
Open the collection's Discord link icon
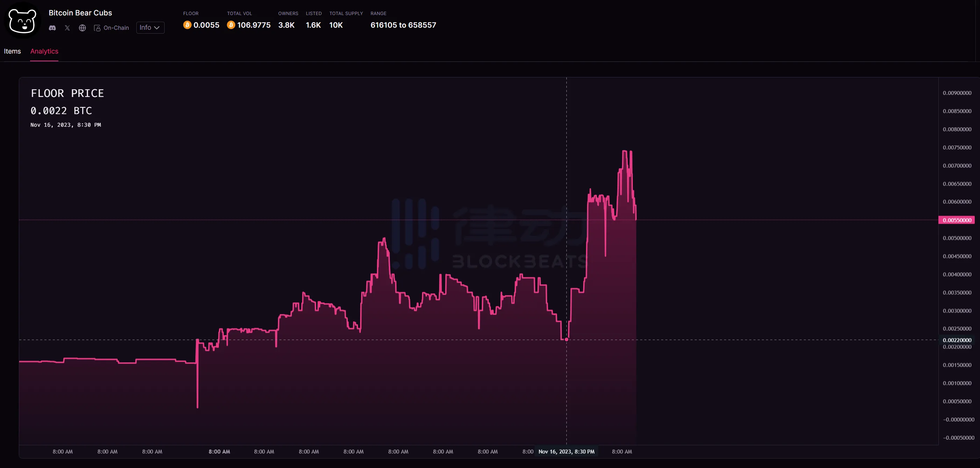[52, 28]
